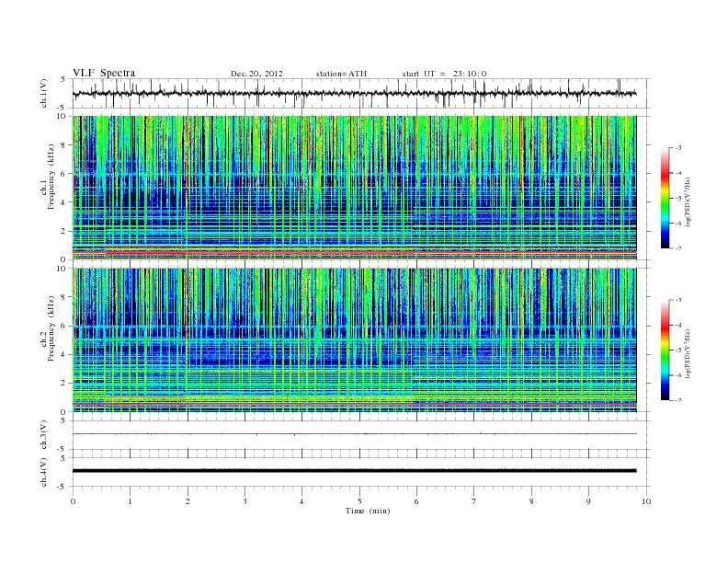The image size is (728, 563).
Task: Click the 2 kHz tick on ch.2 spectrogram
Action: pos(63,384)
